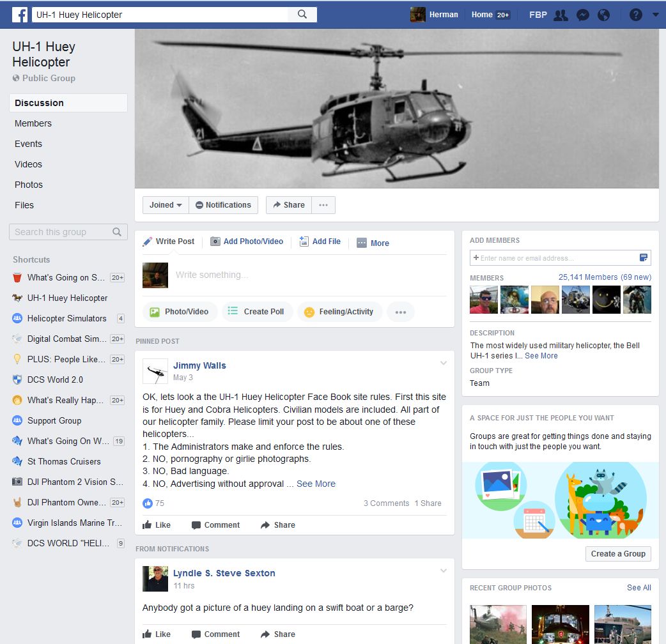Comment on Lyndle Sexton's post
Viewport: 666px width, 644px height.
(216, 634)
